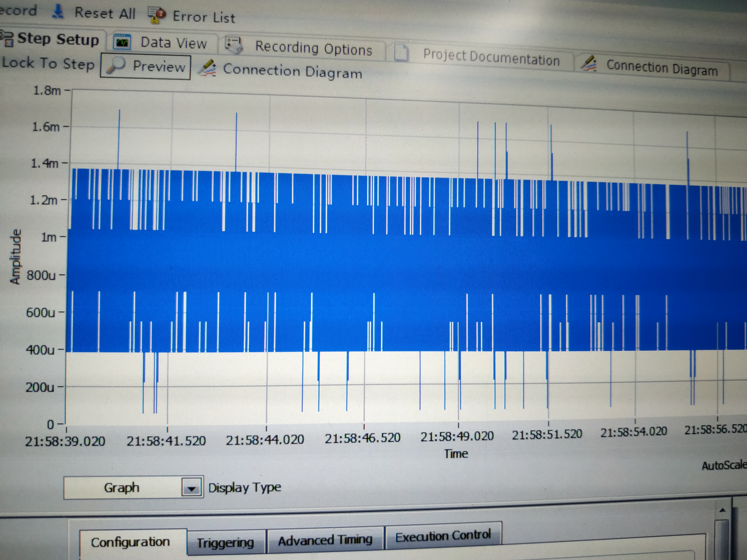Image resolution: width=747 pixels, height=560 pixels.
Task: Click the Reset All toolbar button
Action: coord(94,13)
